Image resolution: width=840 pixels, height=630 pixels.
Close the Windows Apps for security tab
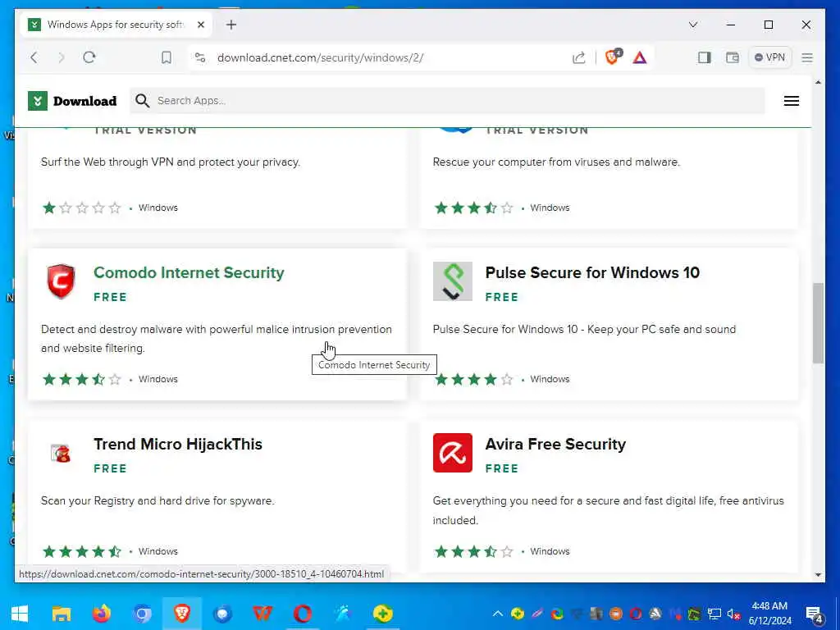click(x=201, y=25)
